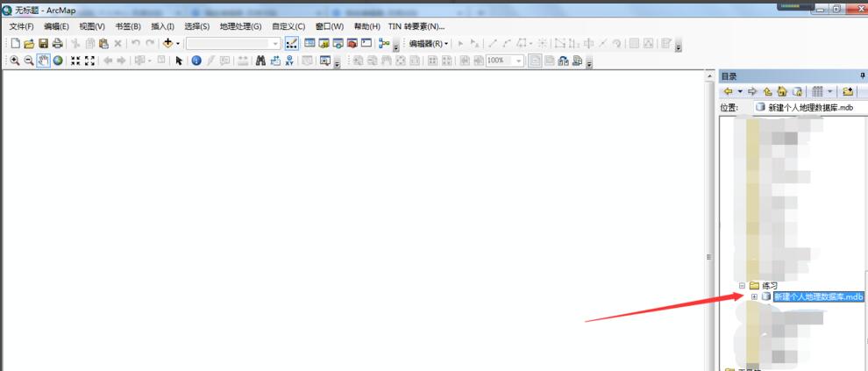
Task: Open the Add Data dropdown arrow
Action: (178, 43)
